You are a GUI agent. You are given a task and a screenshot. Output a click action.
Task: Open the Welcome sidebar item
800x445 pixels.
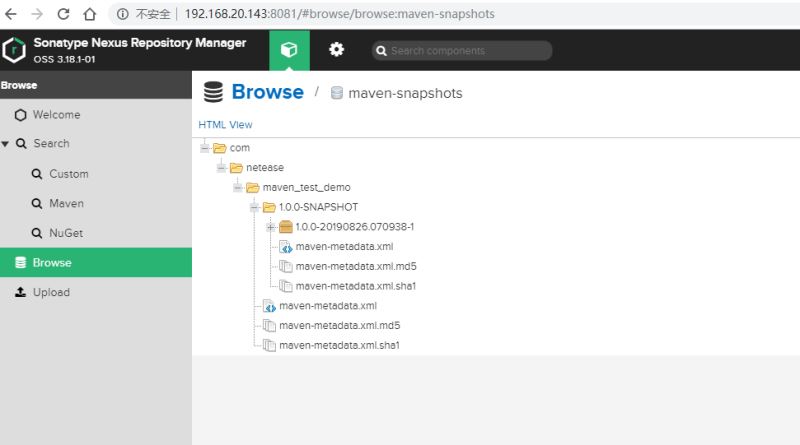pos(55,115)
